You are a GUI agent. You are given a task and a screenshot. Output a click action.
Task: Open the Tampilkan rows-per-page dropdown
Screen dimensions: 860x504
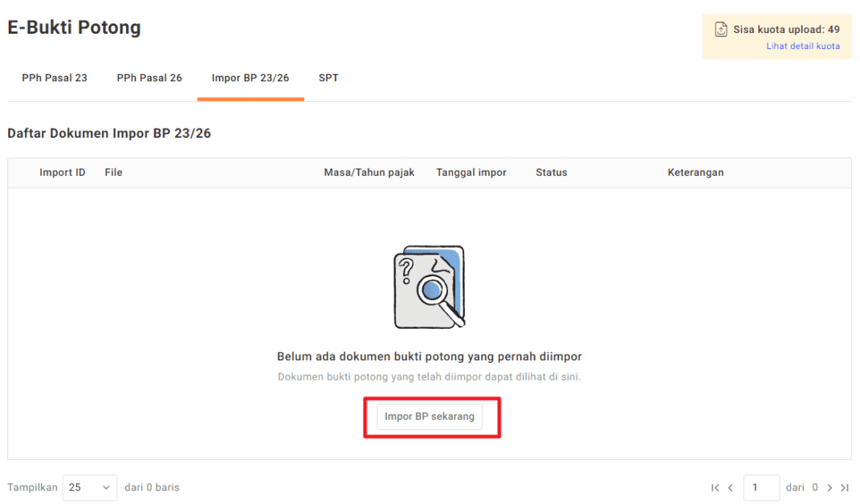click(x=89, y=487)
